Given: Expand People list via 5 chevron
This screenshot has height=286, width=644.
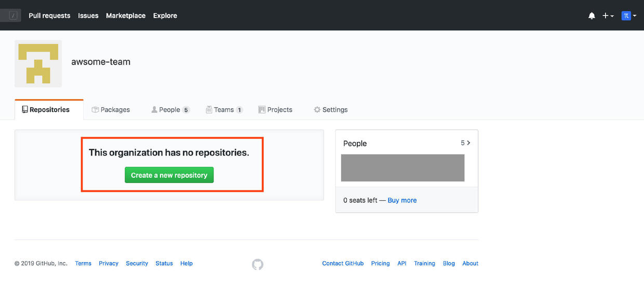Looking at the screenshot, I should (465, 142).
